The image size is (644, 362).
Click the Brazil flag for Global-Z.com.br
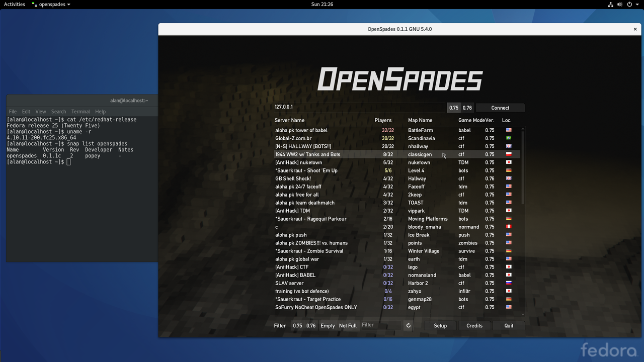coord(509,138)
